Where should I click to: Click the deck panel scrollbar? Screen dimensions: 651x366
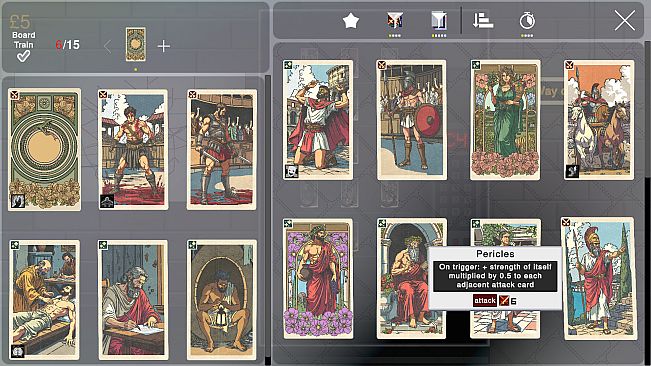[268, 216]
